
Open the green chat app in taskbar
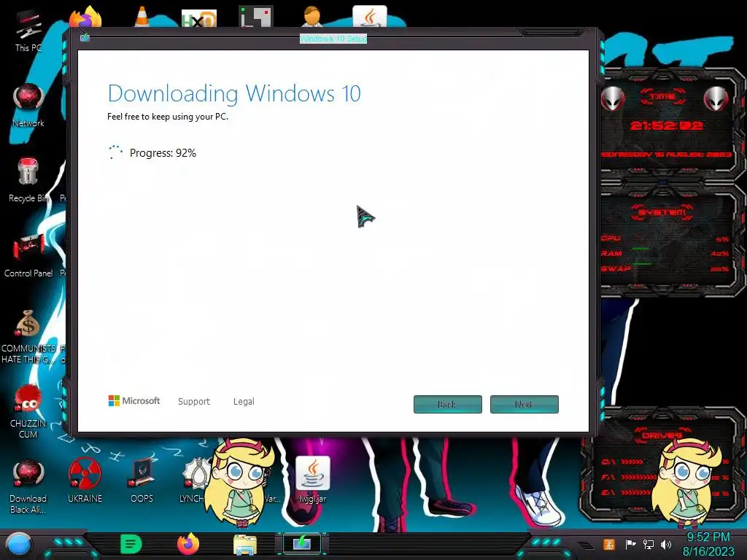[x=131, y=544]
